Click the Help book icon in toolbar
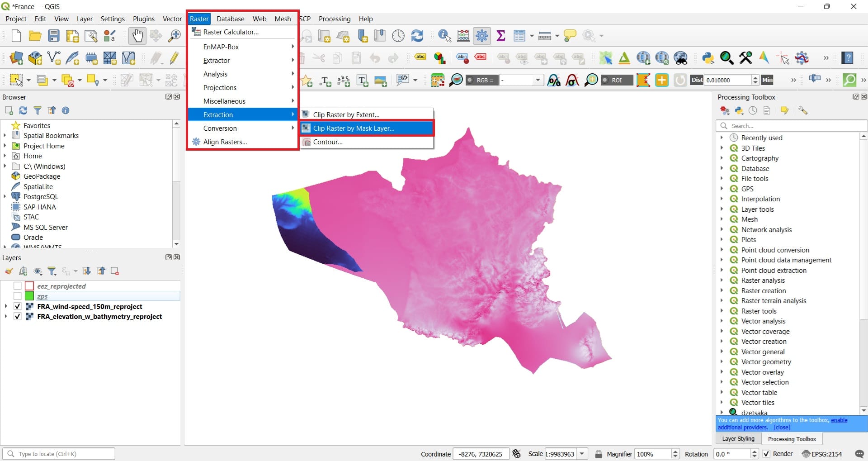 click(848, 58)
